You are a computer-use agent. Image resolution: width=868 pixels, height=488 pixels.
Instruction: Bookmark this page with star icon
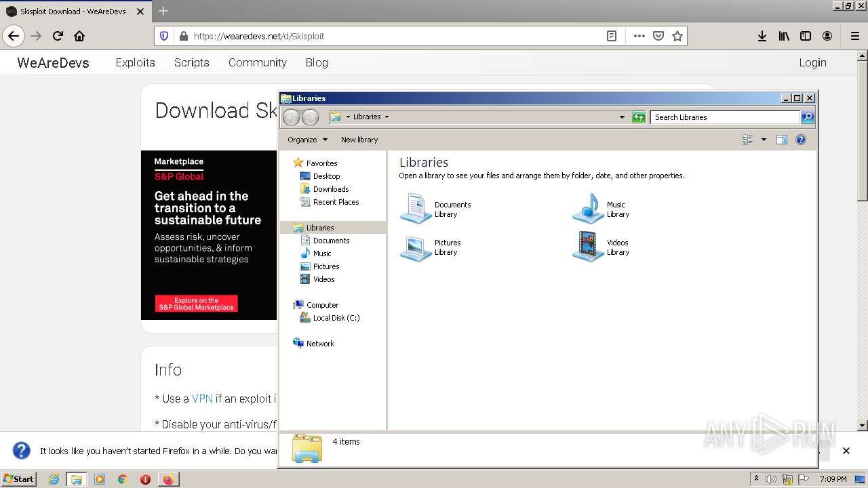click(x=677, y=36)
